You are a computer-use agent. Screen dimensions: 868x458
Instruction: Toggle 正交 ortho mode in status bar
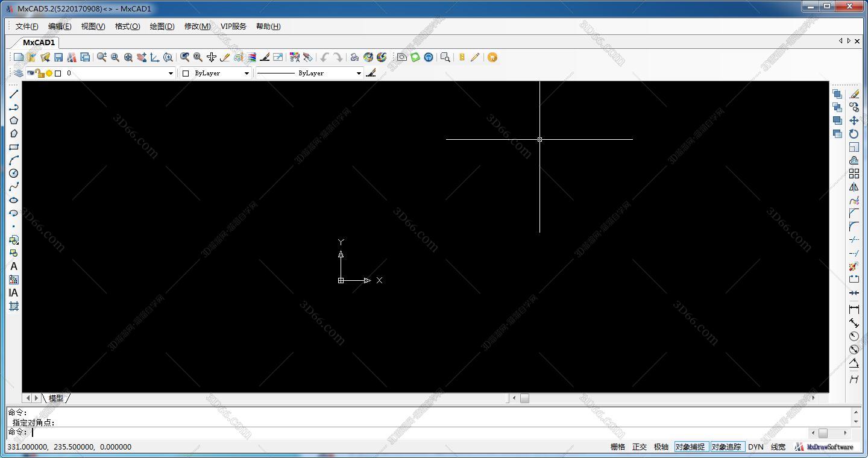[639, 447]
